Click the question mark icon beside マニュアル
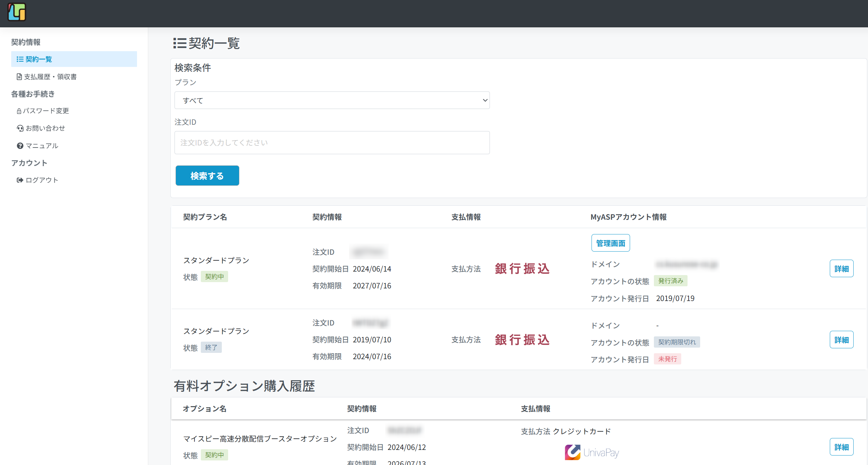The width and height of the screenshot is (868, 465). (x=20, y=145)
